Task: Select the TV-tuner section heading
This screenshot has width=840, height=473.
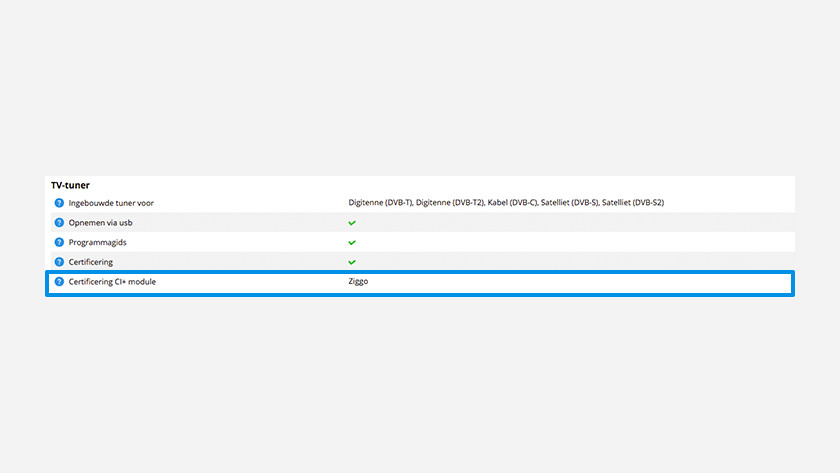Action: tap(71, 185)
